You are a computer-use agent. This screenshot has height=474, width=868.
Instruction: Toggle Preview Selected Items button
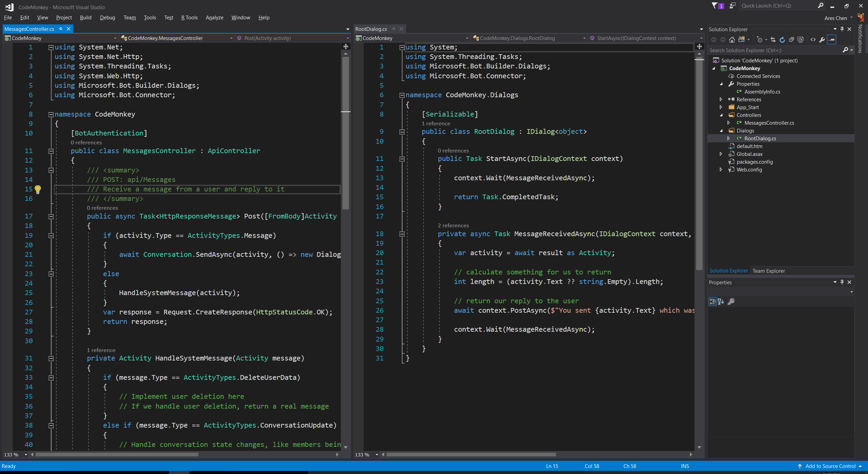tap(832, 40)
